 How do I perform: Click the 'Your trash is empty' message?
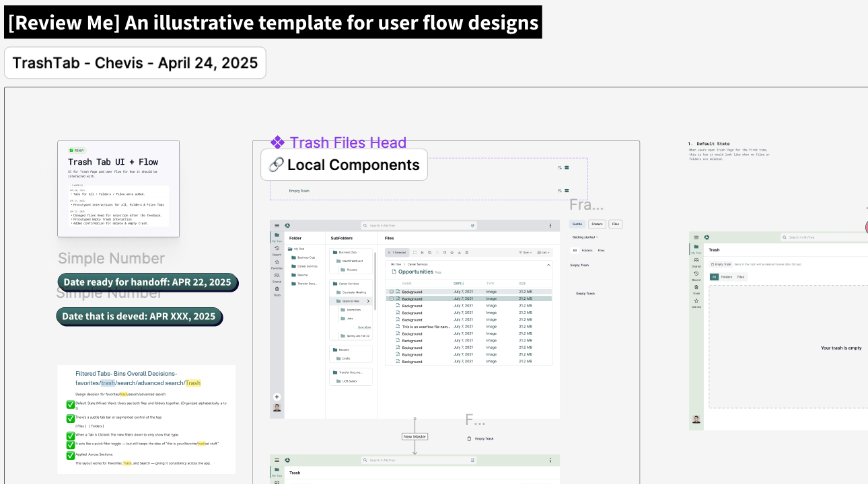(x=841, y=348)
